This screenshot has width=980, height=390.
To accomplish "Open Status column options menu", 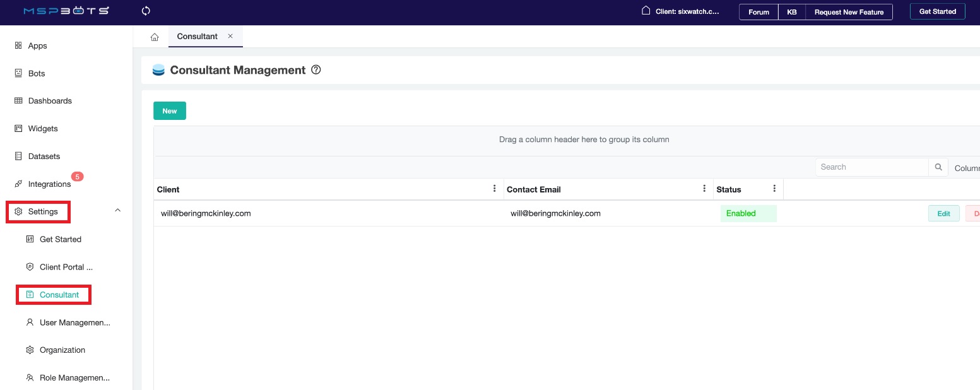I will point(774,189).
